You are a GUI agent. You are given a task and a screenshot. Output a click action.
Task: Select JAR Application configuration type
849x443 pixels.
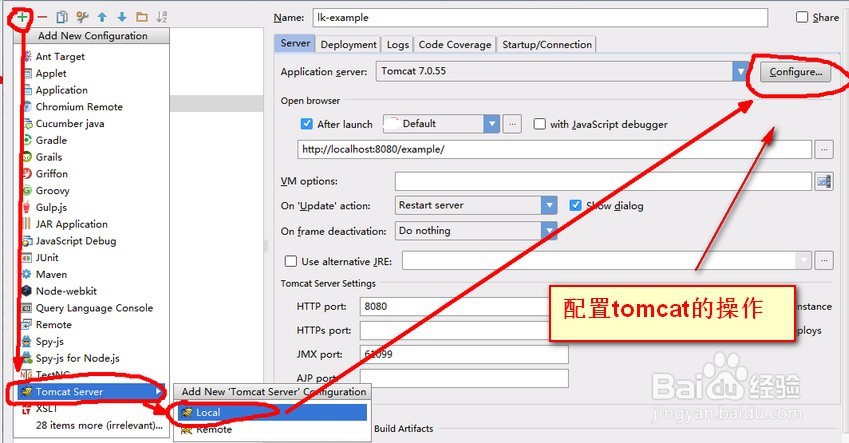pos(71,224)
